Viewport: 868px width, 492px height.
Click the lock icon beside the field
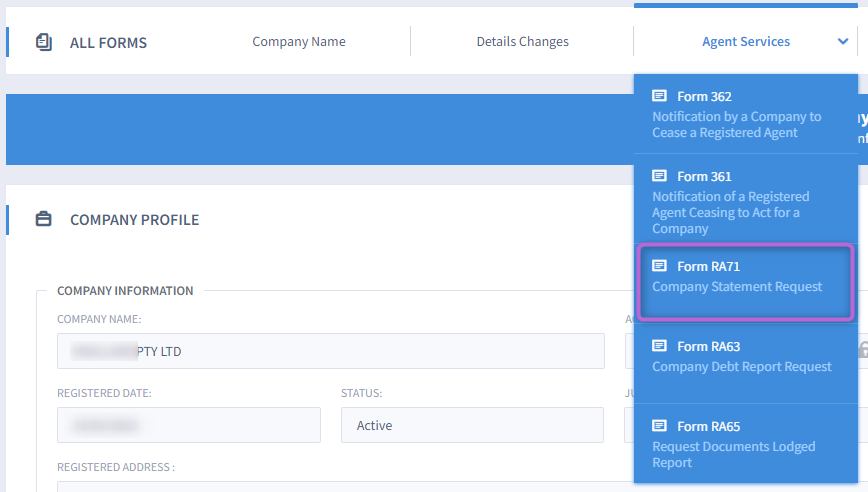(864, 350)
